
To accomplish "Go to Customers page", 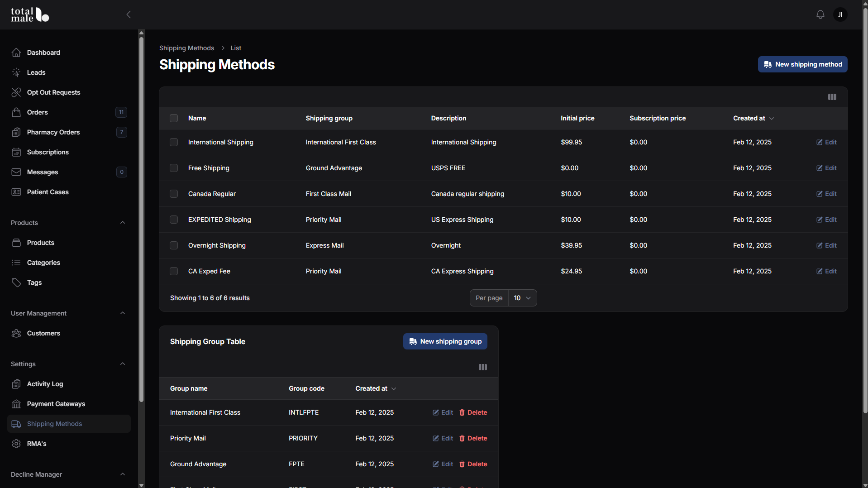I will tap(69, 333).
